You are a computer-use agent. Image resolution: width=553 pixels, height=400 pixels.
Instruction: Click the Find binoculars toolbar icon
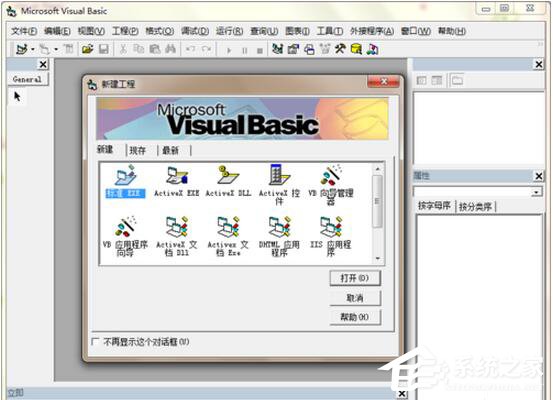point(171,49)
